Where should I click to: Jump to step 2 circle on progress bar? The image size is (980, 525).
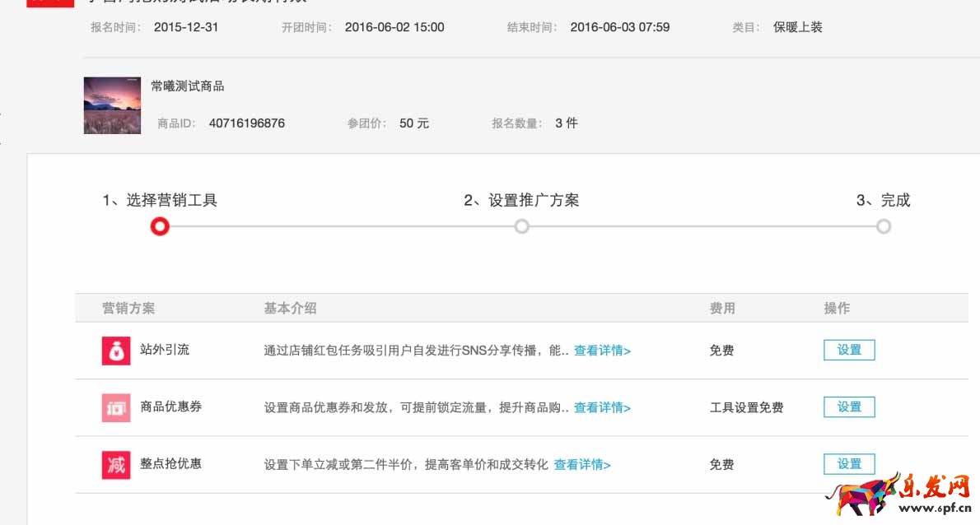click(x=521, y=226)
